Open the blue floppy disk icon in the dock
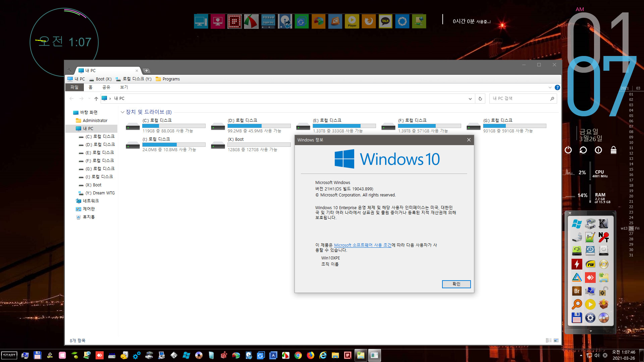 click(577, 318)
